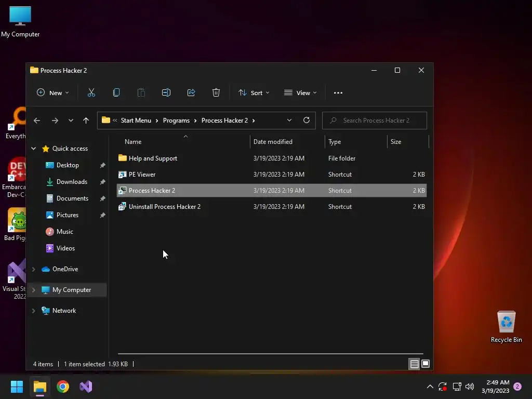This screenshot has height=399, width=532.
Task: Select the PE Viewer shortcut
Action: coord(271,175)
